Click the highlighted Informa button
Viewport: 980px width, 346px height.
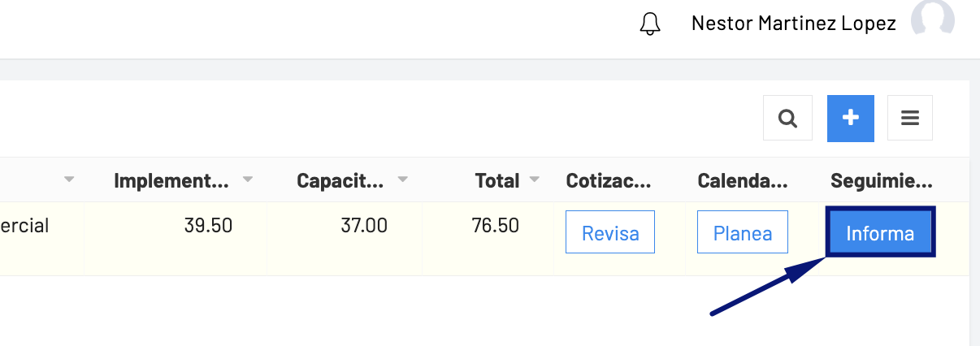click(x=880, y=234)
